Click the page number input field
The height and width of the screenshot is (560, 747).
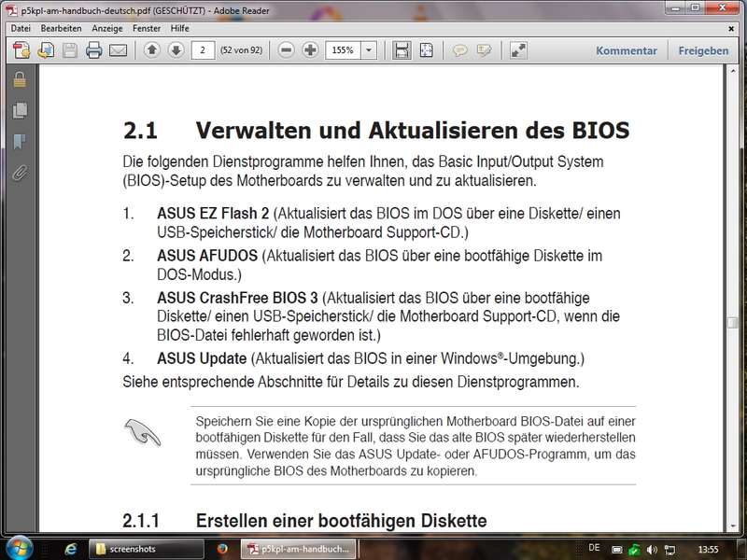203,50
